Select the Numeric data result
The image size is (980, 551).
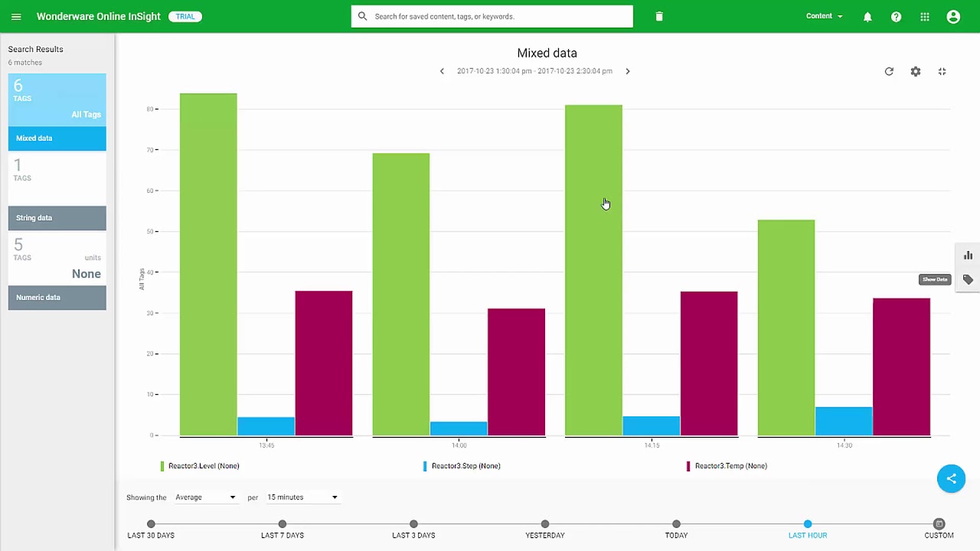57,298
